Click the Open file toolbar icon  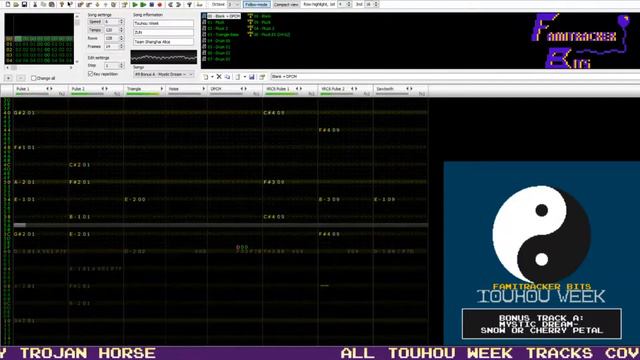[x=16, y=4]
